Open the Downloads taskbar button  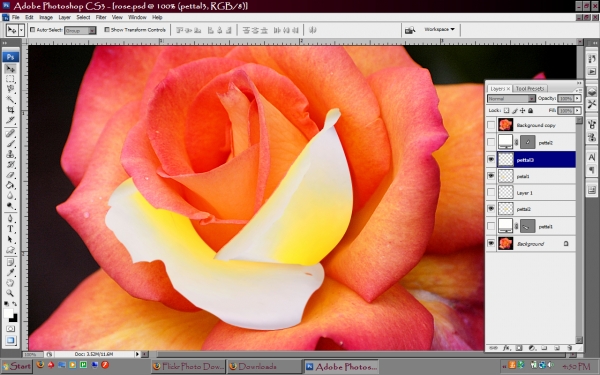[264, 367]
